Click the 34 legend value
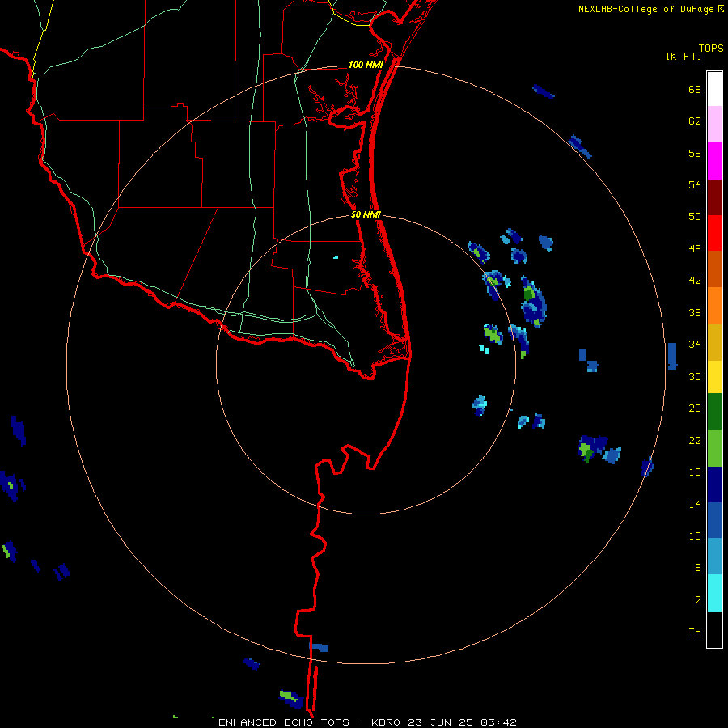The image size is (728, 728). pyautogui.click(x=695, y=345)
